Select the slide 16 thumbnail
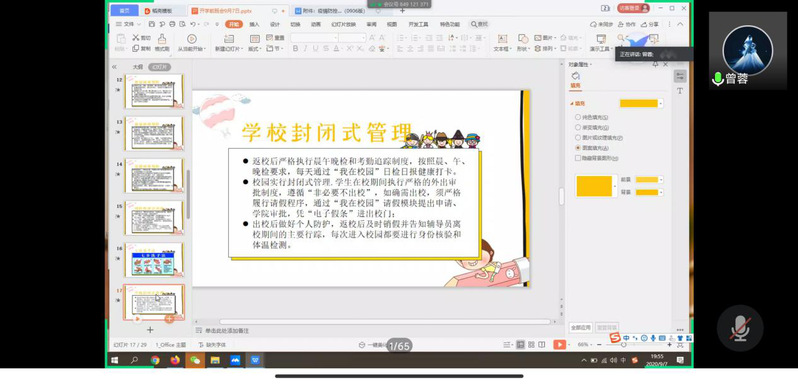The width and height of the screenshot is (798, 384). [x=154, y=260]
